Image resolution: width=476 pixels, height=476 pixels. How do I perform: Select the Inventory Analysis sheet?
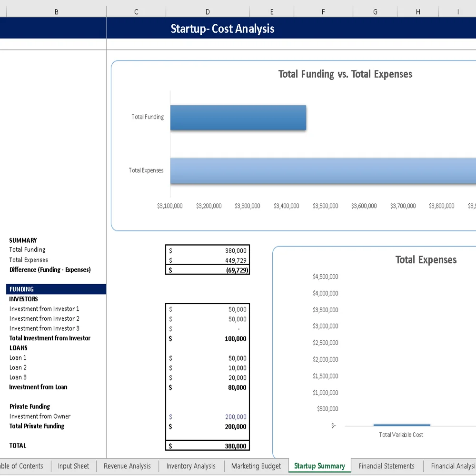coord(190,466)
